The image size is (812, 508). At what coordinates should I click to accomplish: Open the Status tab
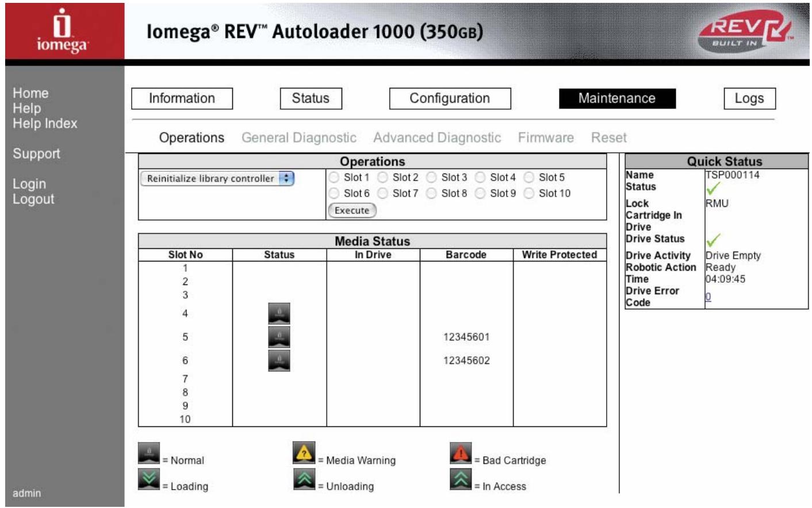click(x=311, y=98)
